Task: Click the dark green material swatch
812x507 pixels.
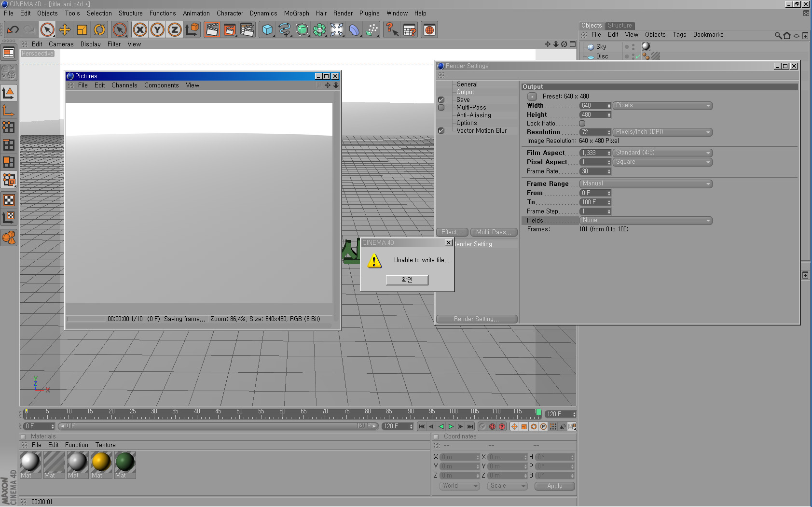Action: [x=125, y=465]
